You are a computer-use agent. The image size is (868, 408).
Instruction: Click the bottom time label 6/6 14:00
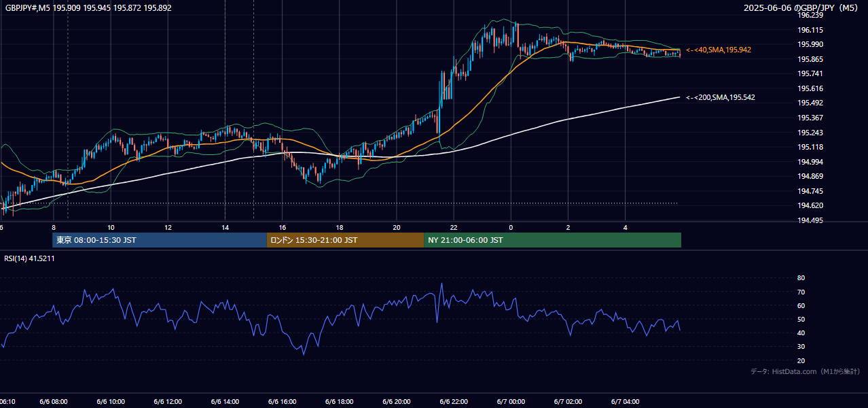225,402
